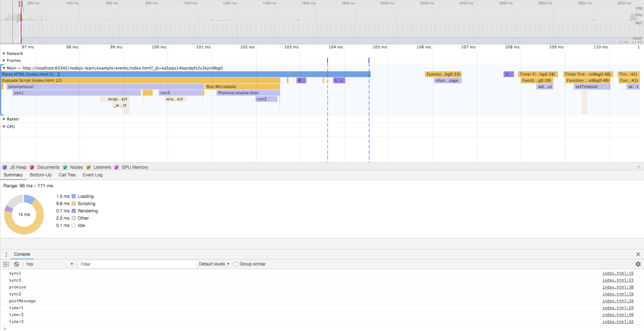
Task: Select the Functio...bg0:33) event bar
Action: point(443,74)
